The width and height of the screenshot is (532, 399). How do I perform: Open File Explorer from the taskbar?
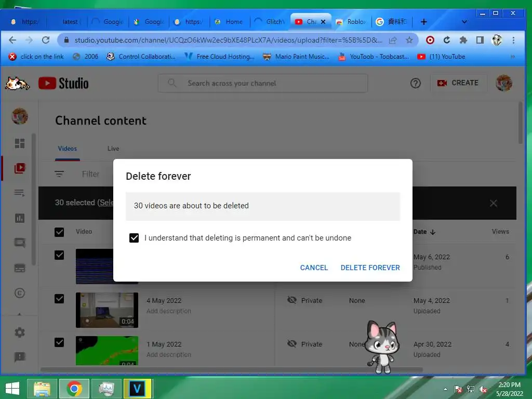[x=42, y=389]
